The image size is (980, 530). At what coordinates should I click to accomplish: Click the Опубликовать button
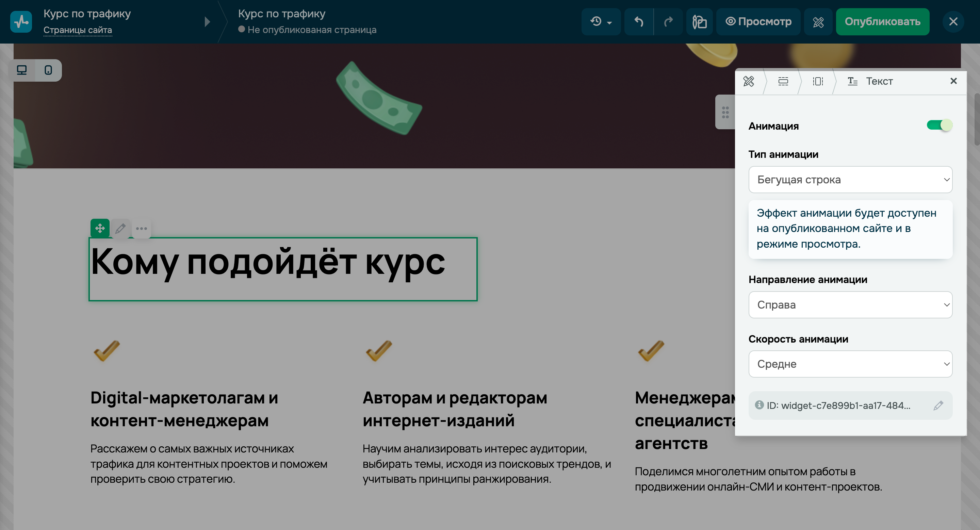(883, 22)
